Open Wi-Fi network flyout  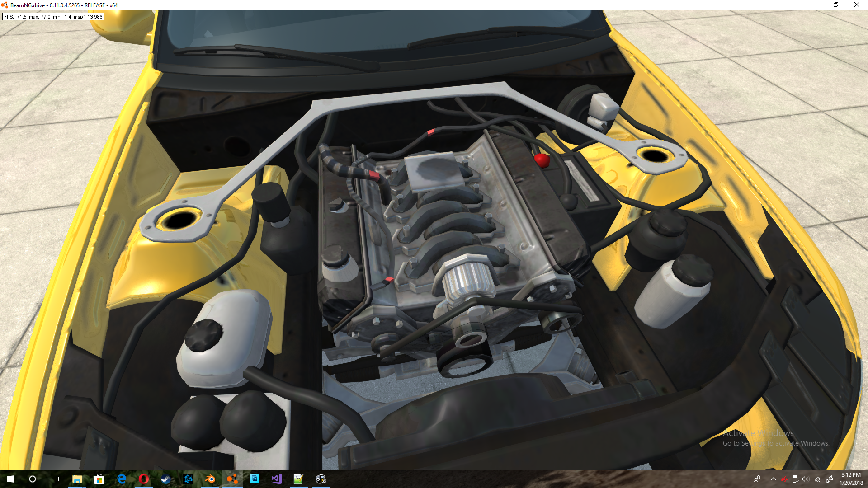(x=817, y=479)
